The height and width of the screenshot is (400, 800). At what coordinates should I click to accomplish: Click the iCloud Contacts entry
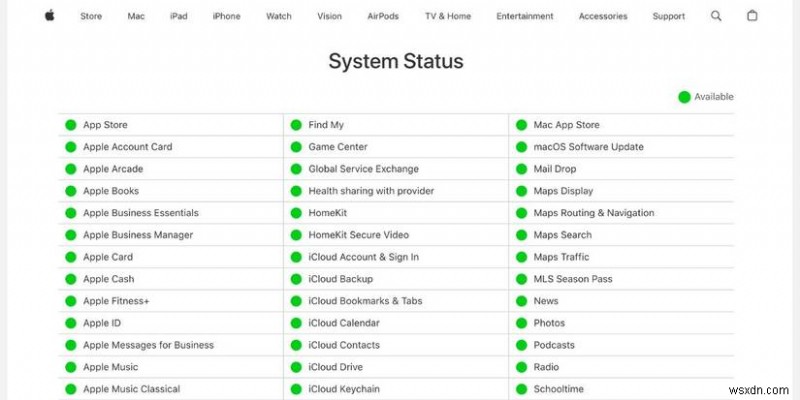(x=344, y=345)
